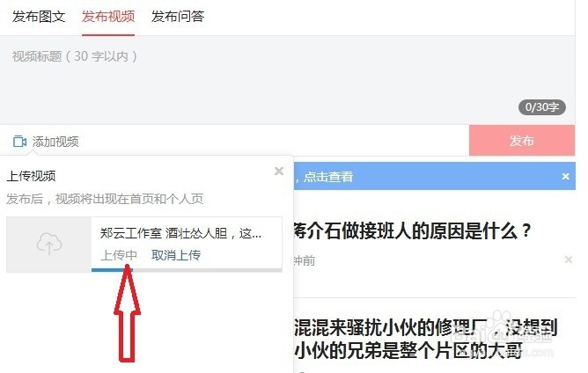
Task: Click the blue upload progress bar
Action: click(x=112, y=269)
